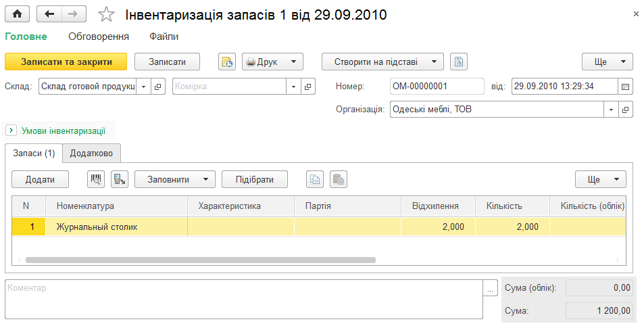Image resolution: width=644 pixels, height=328 pixels.
Task: Load data from terminal icon
Action: (120, 180)
